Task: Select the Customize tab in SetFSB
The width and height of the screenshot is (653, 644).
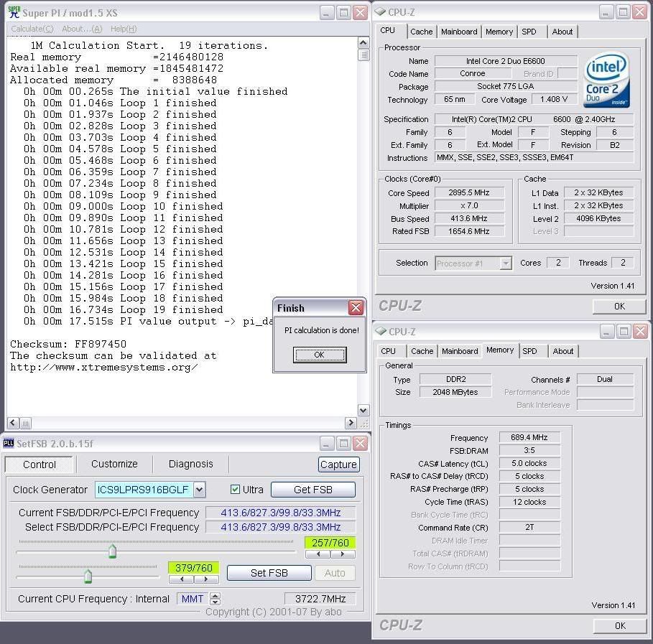Action: (114, 464)
